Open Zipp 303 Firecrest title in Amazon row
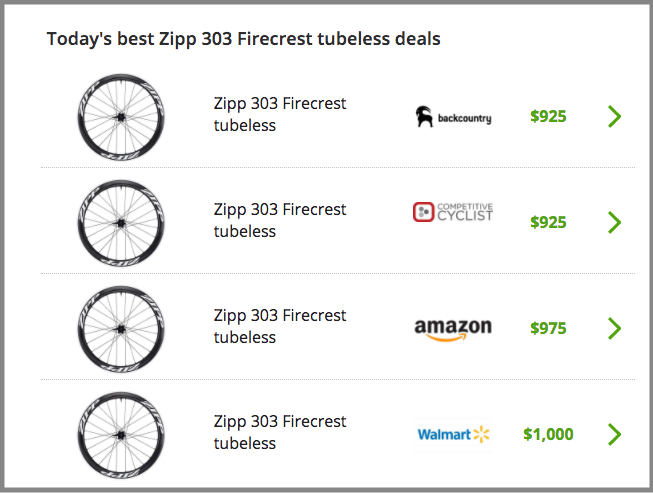Screen dimensions: 653x493 pyautogui.click(x=279, y=326)
